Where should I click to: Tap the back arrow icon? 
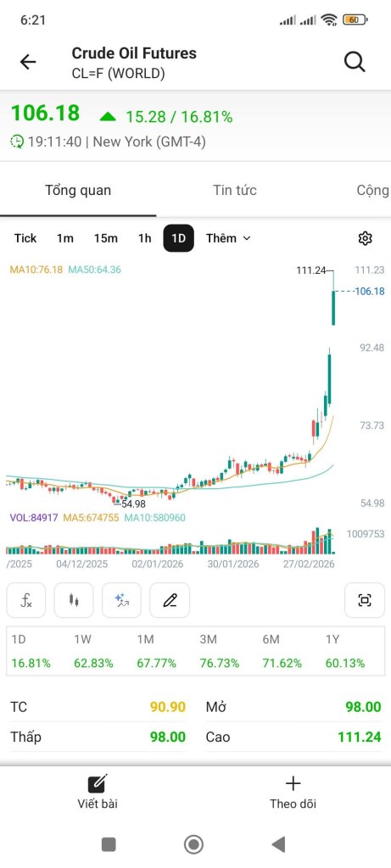pyautogui.click(x=28, y=62)
